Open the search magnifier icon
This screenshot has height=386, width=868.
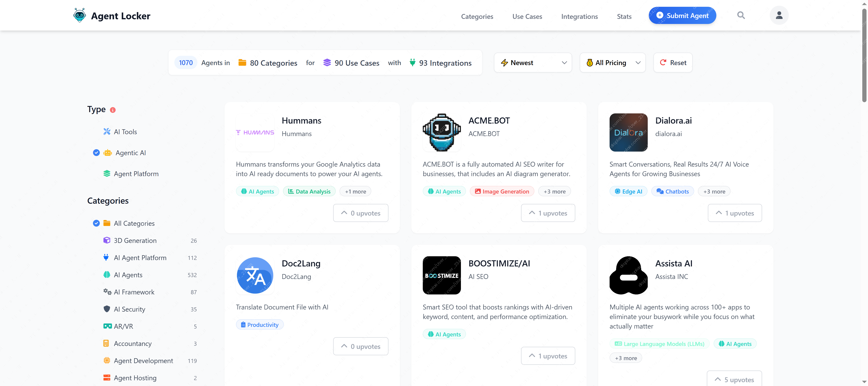(x=741, y=15)
